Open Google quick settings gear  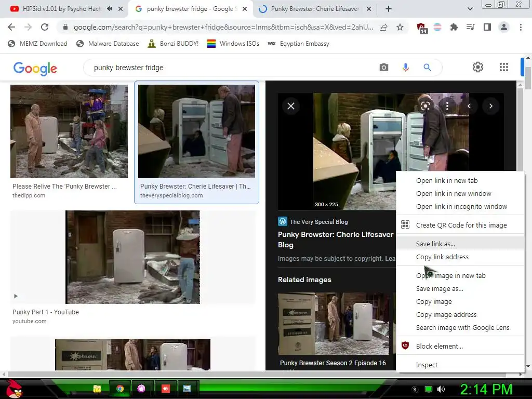[x=478, y=67]
